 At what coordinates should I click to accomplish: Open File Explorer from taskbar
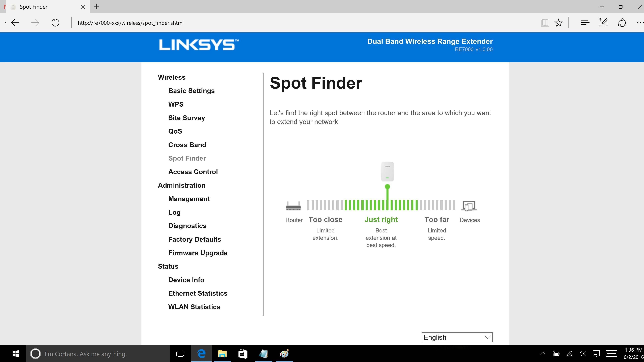tap(222, 354)
